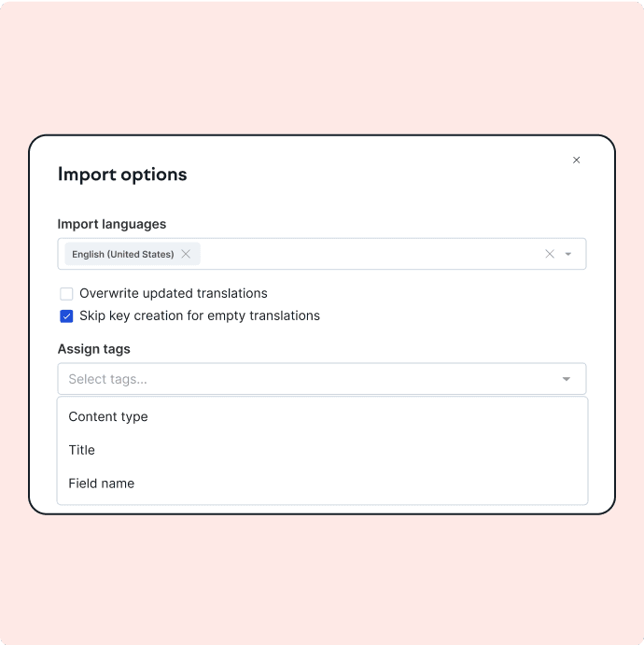The height and width of the screenshot is (645, 644).
Task: Expand the Import languages dropdown arrow
Action: point(568,254)
